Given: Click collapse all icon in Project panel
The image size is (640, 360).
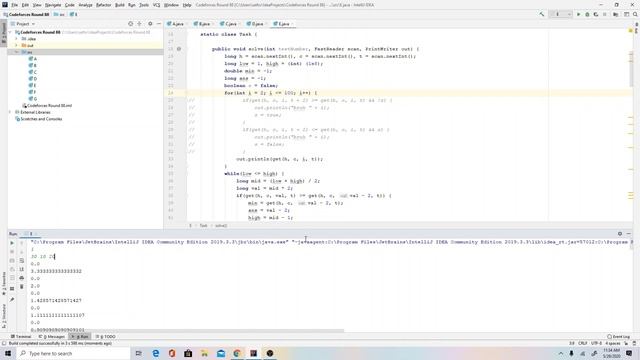Looking at the screenshot, I should 140,24.
